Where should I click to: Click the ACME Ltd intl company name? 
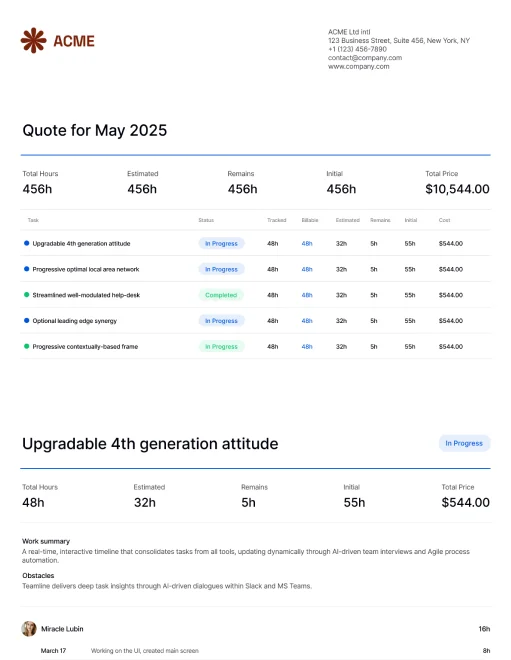coord(349,32)
